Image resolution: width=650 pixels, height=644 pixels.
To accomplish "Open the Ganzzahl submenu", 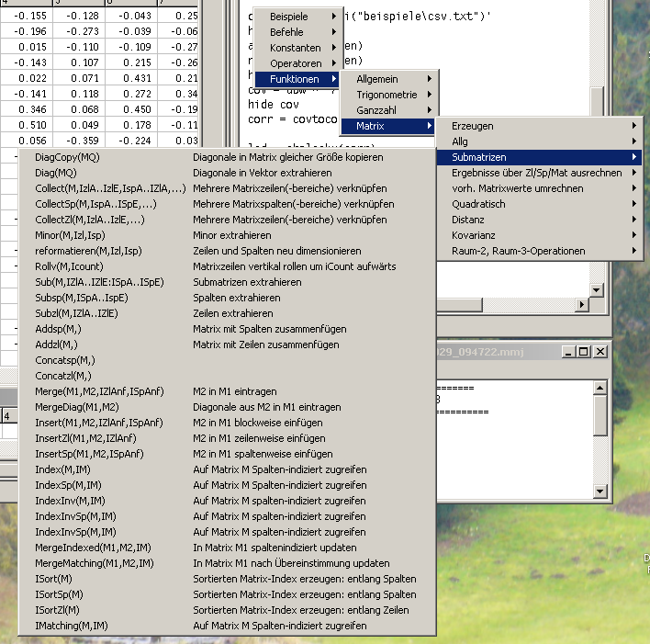I will (x=389, y=110).
